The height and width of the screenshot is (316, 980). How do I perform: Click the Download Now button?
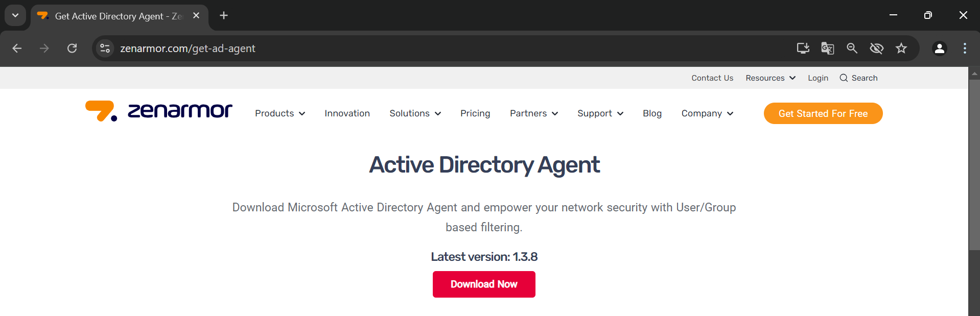coord(484,284)
